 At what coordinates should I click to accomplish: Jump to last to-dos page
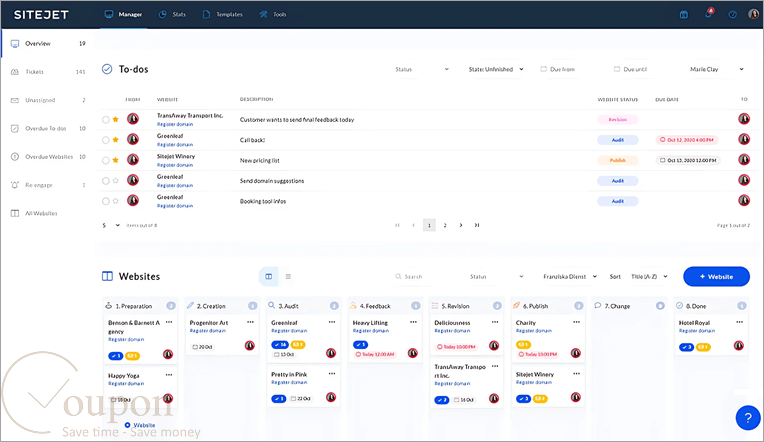[x=477, y=225]
